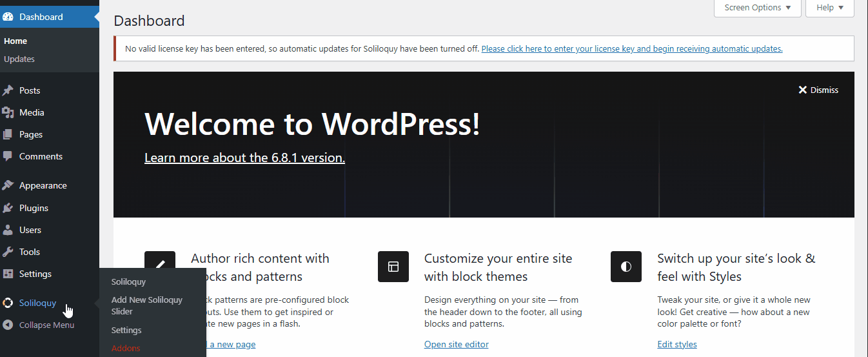Click the Media icon in sidebar
Image resolution: width=868 pixels, height=357 pixels.
(x=8, y=112)
